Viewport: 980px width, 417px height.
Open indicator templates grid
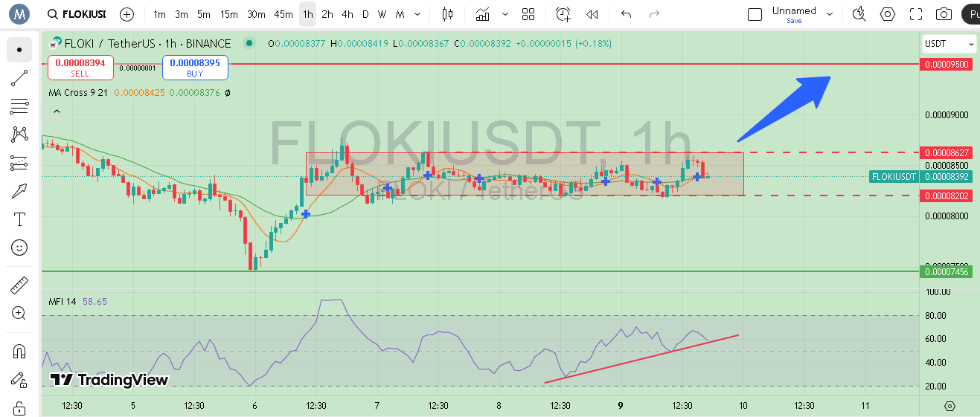[528, 14]
